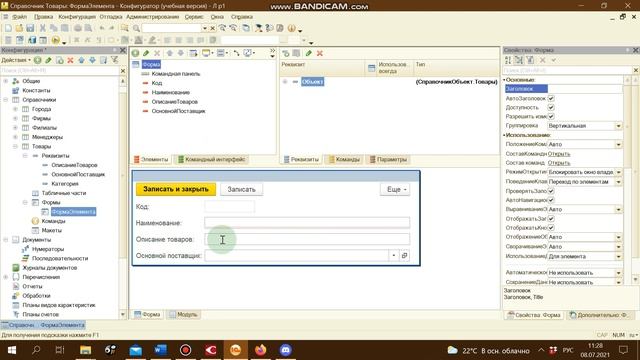Image resolution: width=640 pixels, height=360 pixels.
Task: Select ОписаниеТоваров in form elements tree
Action: (x=175, y=102)
